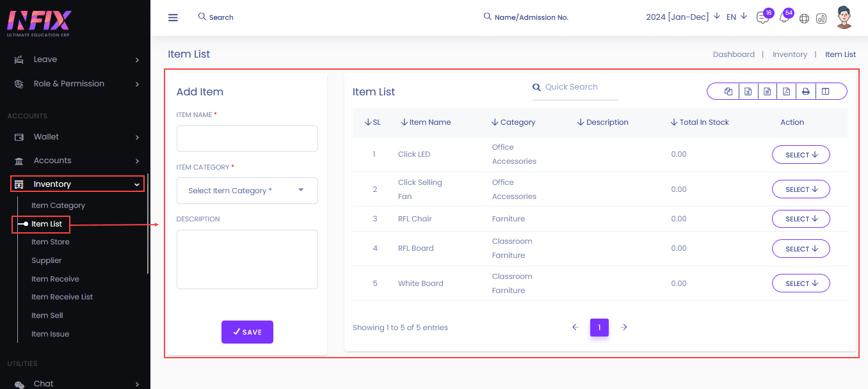Open the chat messages icon with badge 16

coord(762,18)
